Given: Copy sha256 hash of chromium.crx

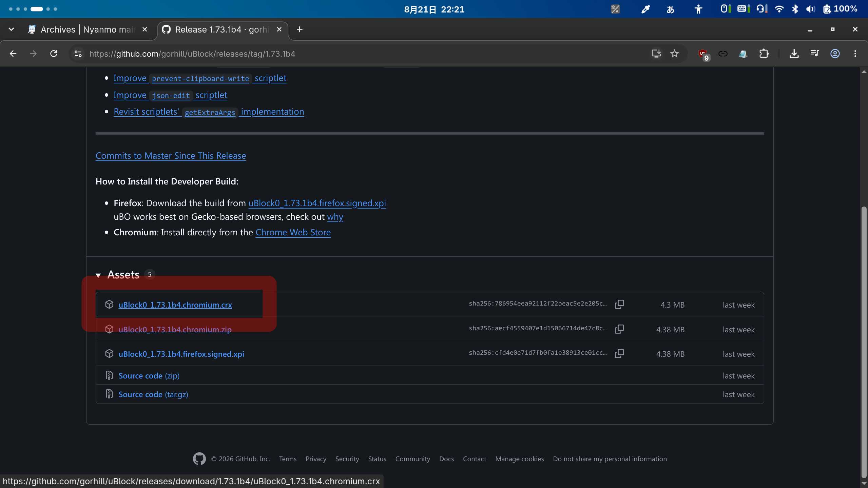Looking at the screenshot, I should [x=619, y=304].
